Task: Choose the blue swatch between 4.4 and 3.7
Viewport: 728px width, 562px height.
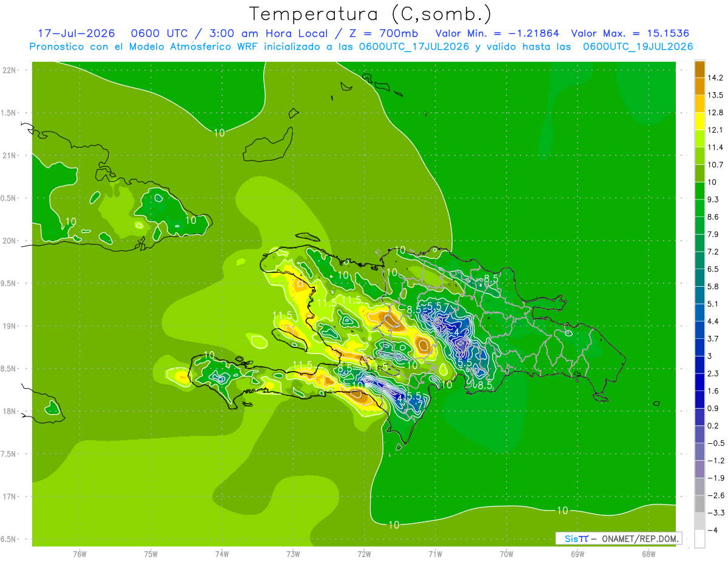Action: (x=699, y=330)
